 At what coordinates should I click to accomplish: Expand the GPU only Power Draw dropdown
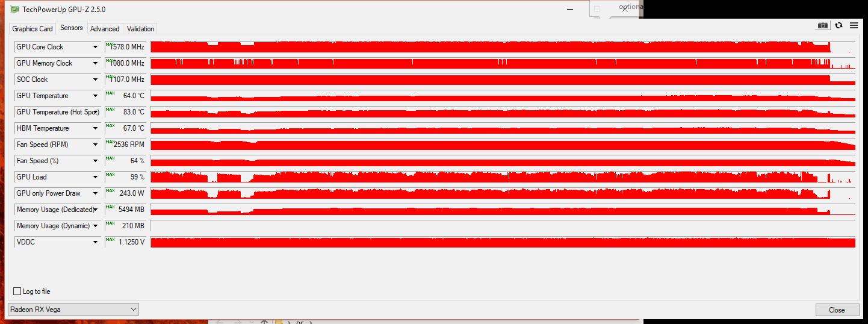coord(95,193)
